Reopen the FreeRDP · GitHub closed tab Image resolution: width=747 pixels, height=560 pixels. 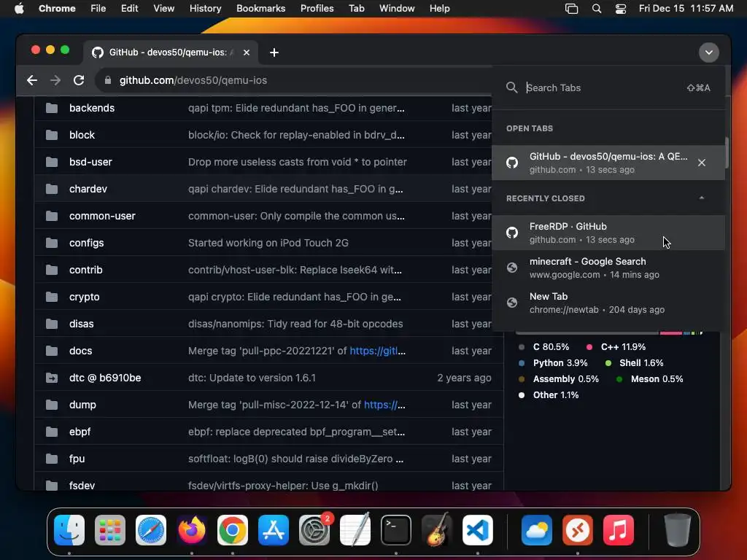click(608, 233)
